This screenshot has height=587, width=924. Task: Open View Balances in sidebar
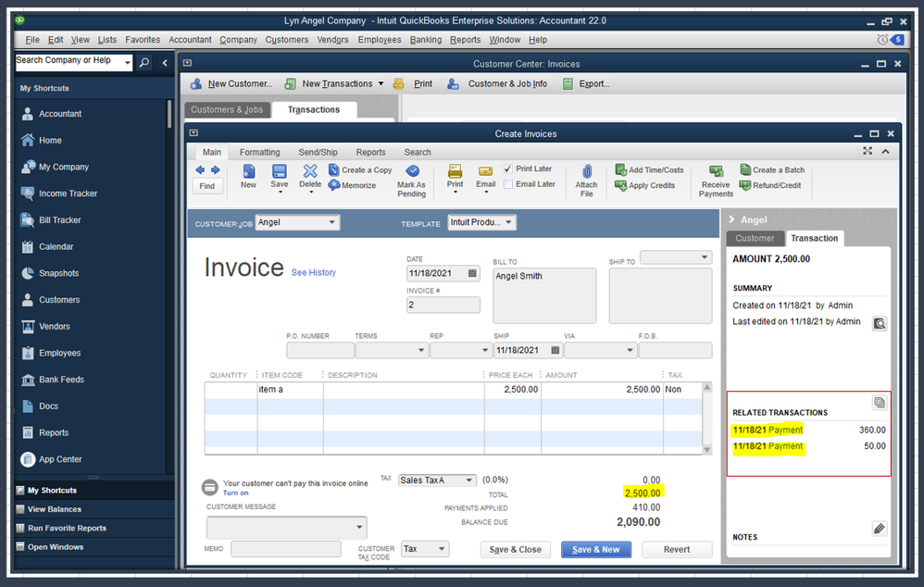pos(55,509)
